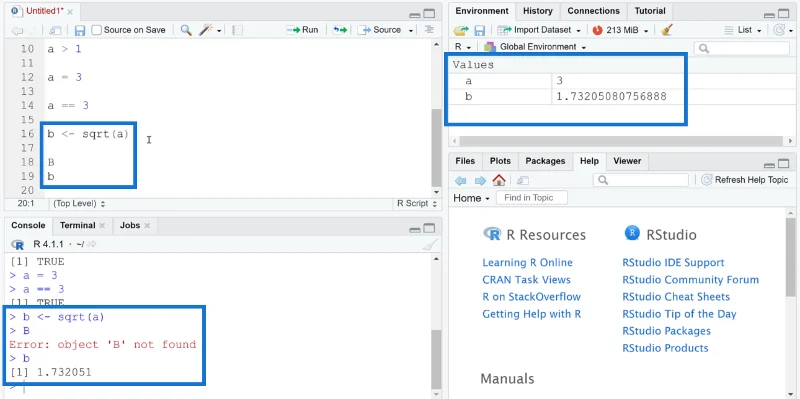
Task: Click the clear console broom icon
Action: [430, 245]
